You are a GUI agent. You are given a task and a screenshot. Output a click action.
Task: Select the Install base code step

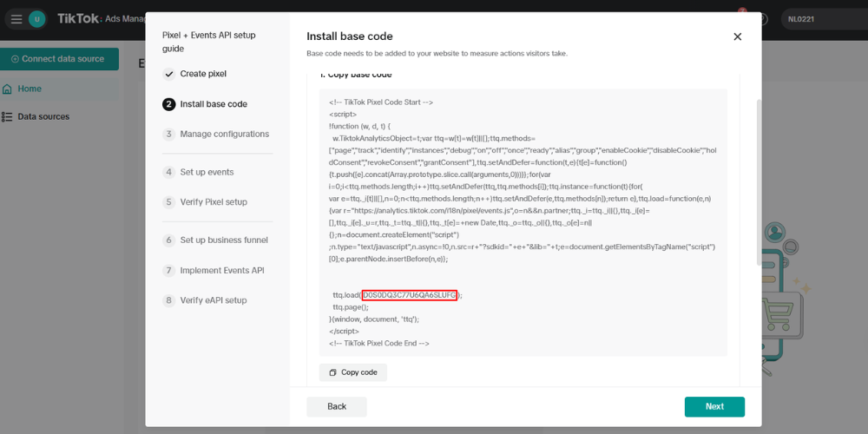pyautogui.click(x=214, y=104)
